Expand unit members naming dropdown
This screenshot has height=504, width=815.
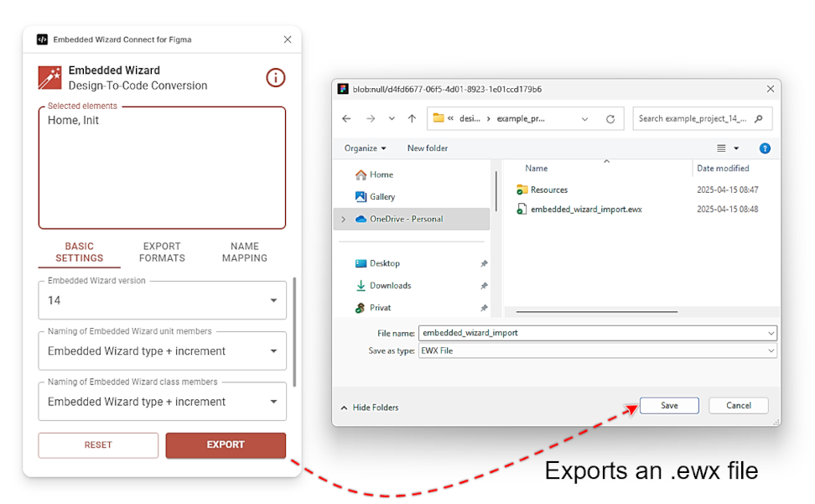162,351
